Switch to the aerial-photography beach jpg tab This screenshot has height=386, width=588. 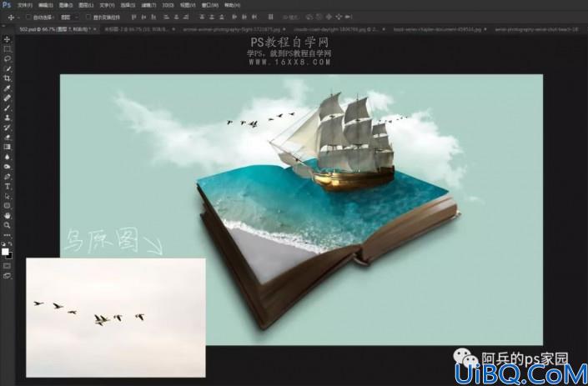[x=537, y=29]
